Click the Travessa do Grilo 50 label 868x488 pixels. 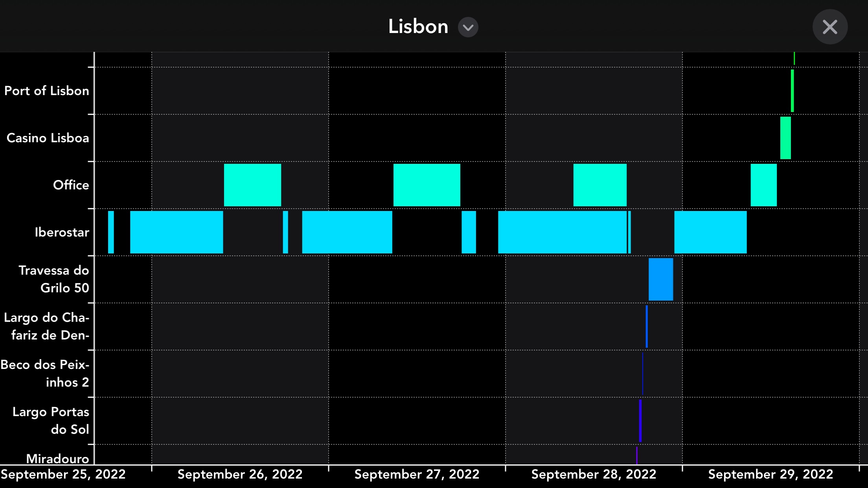(x=54, y=279)
